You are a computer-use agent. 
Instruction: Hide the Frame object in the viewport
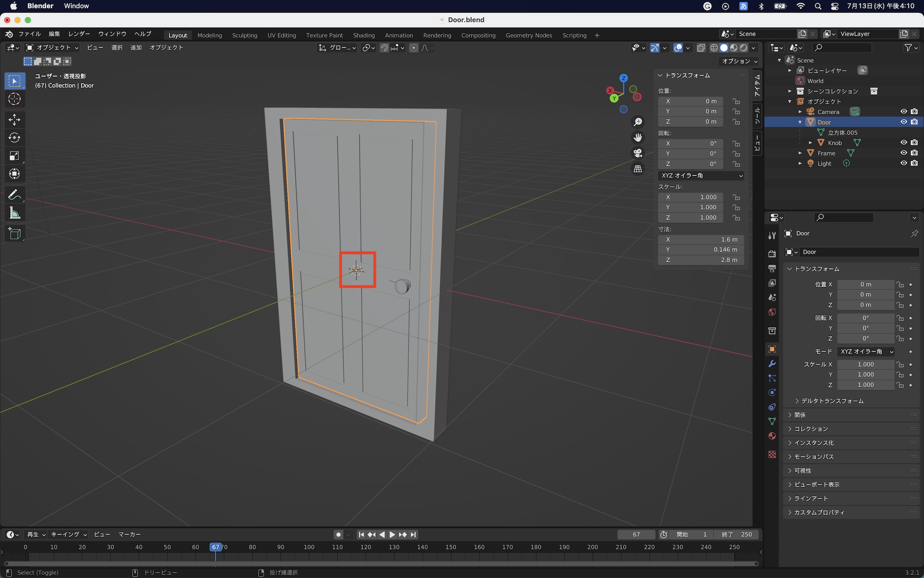click(x=904, y=153)
